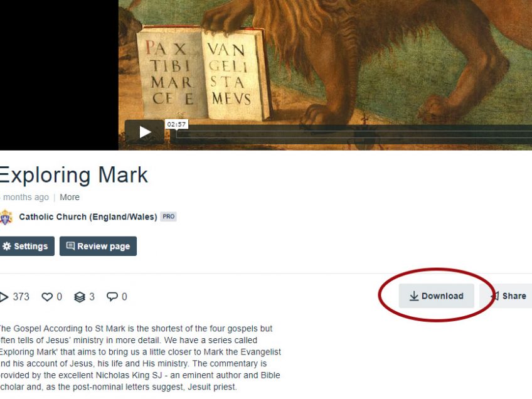Image resolution: width=532 pixels, height=399 pixels.
Task: Click the open book in video
Action: (203, 73)
